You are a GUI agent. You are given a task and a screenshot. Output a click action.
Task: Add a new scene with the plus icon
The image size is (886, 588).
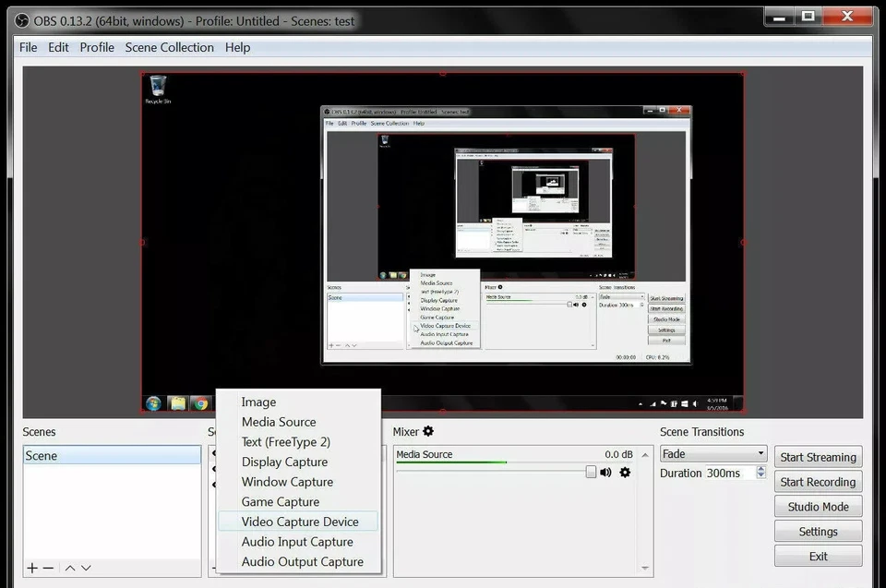[x=31, y=568]
